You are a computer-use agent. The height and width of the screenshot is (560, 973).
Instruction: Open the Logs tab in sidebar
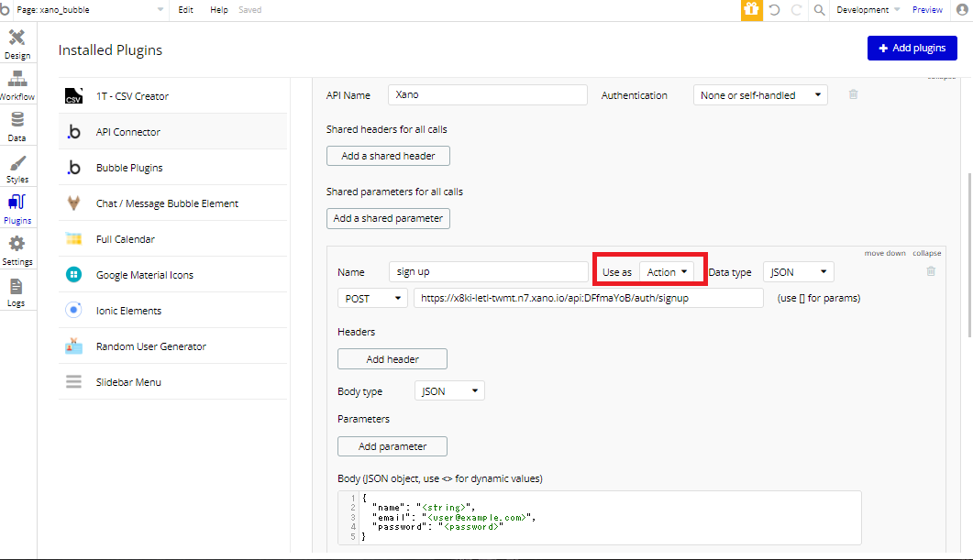click(x=17, y=292)
